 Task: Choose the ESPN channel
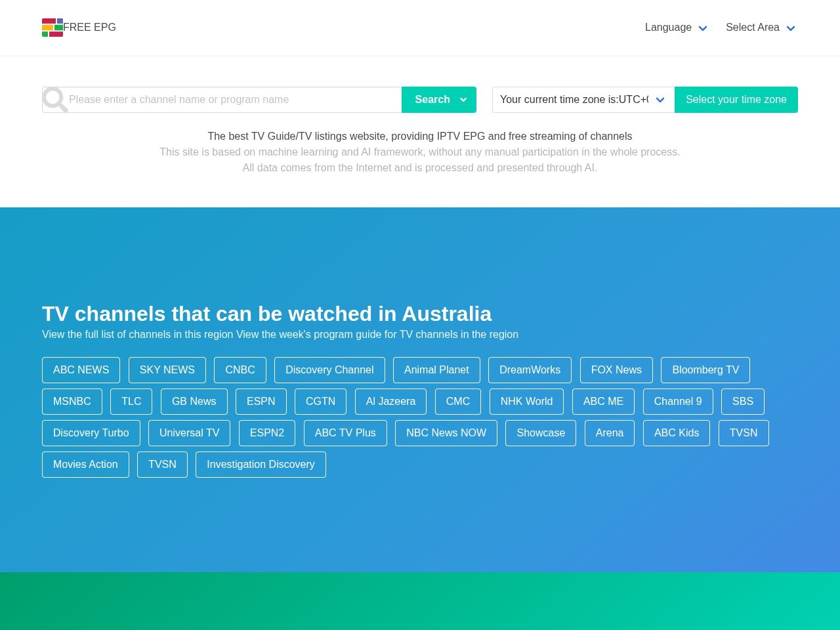[x=261, y=402]
